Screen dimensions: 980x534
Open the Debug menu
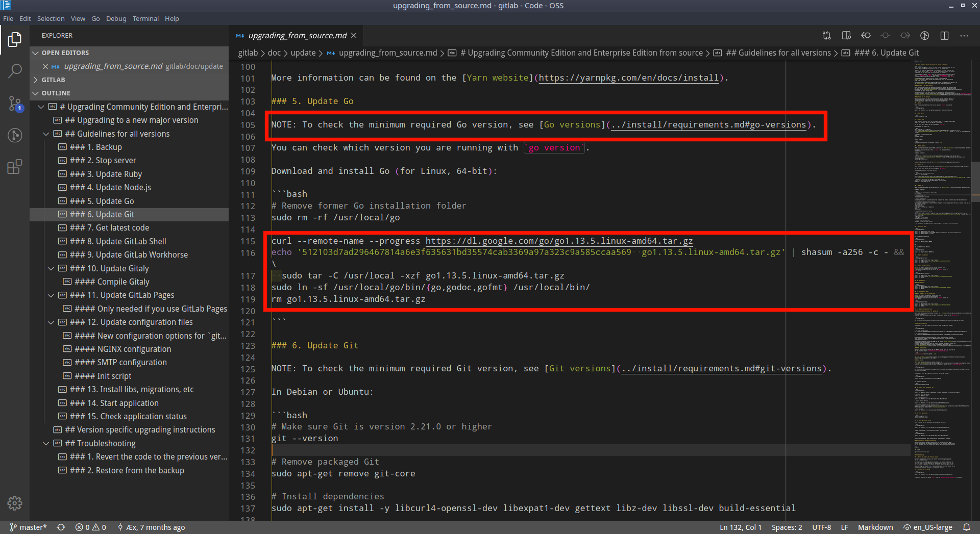pyautogui.click(x=116, y=19)
